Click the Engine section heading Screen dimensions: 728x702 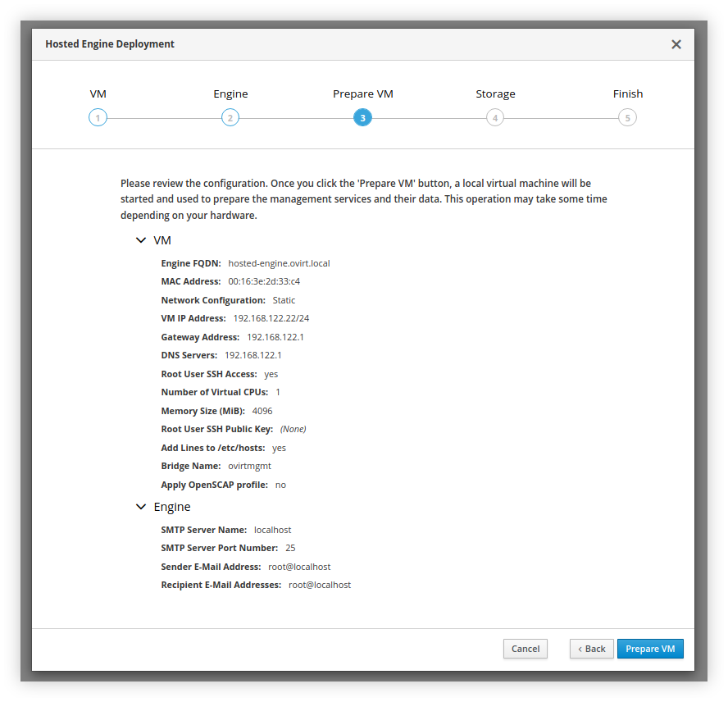pos(172,507)
